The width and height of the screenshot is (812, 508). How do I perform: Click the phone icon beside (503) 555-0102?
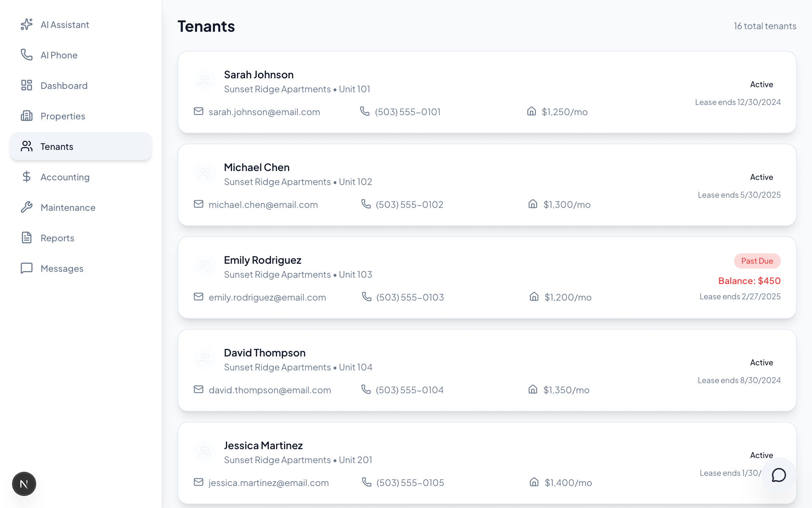(366, 204)
